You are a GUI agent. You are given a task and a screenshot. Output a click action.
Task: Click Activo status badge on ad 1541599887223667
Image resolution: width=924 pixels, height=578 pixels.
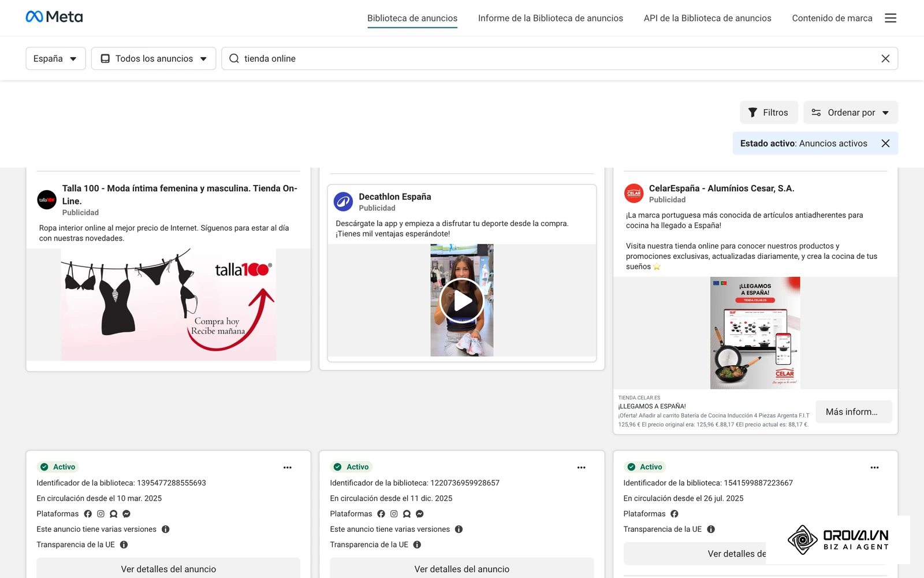646,467
